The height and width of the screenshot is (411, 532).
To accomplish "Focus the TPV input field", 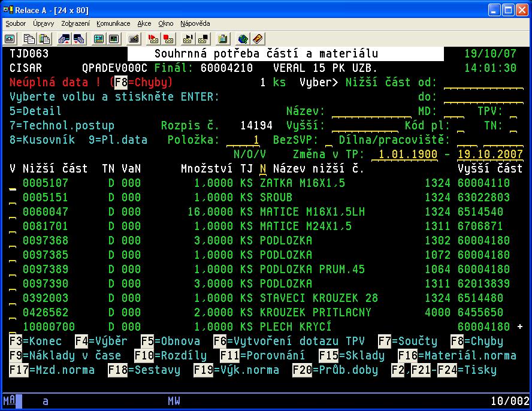I will tap(513, 111).
